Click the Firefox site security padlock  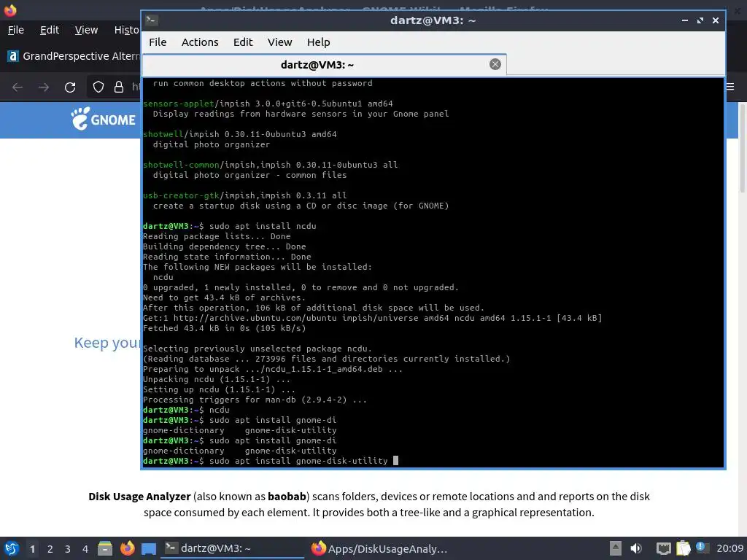(119, 87)
